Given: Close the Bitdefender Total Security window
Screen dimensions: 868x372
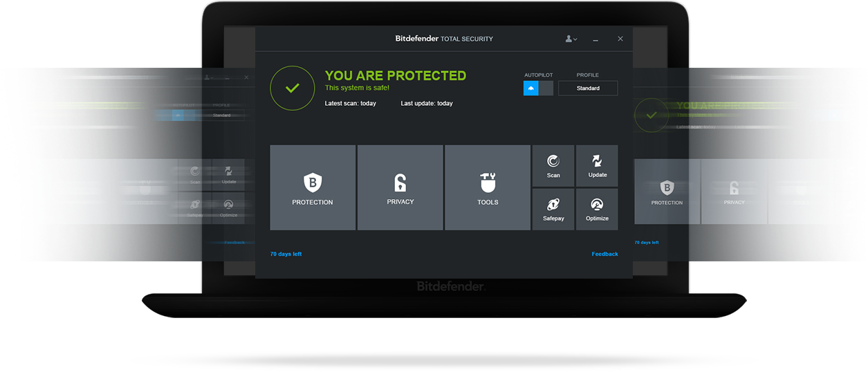Looking at the screenshot, I should pyautogui.click(x=620, y=39).
